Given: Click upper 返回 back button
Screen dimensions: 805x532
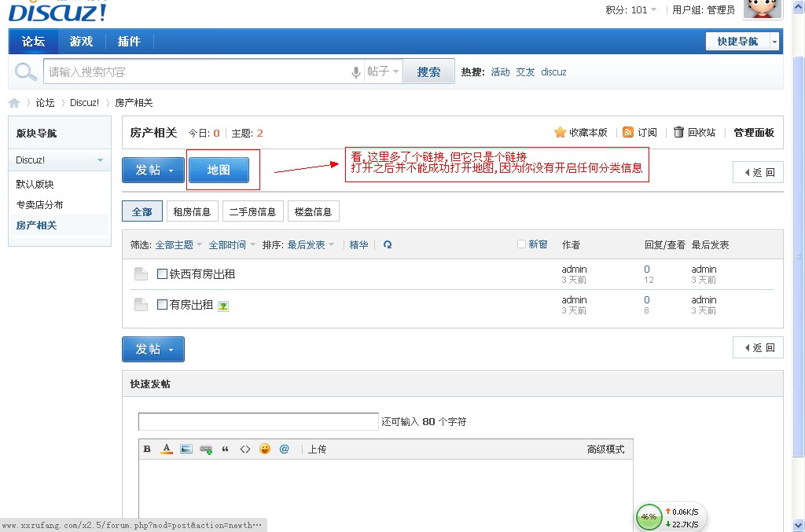Looking at the screenshot, I should [758, 172].
